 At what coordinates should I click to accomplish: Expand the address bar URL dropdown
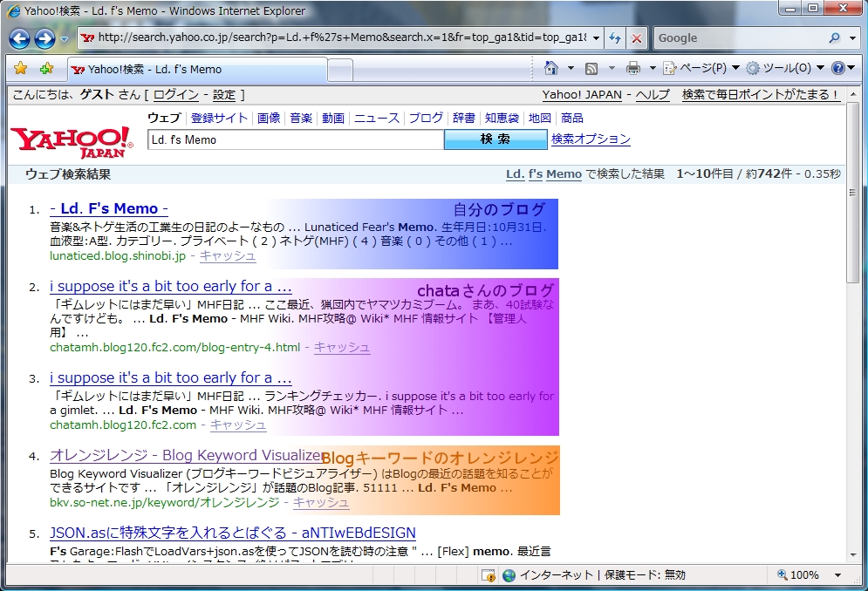click(x=596, y=38)
